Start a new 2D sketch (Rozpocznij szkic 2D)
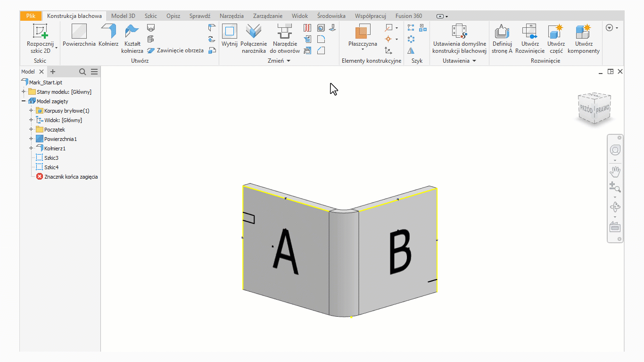This screenshot has height=362, width=644. coord(40,38)
